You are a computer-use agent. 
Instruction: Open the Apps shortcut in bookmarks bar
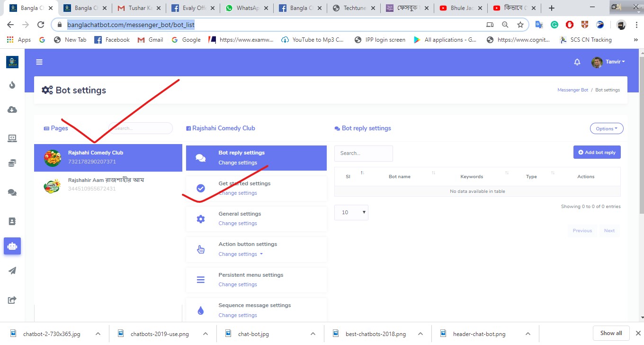pyautogui.click(x=19, y=40)
